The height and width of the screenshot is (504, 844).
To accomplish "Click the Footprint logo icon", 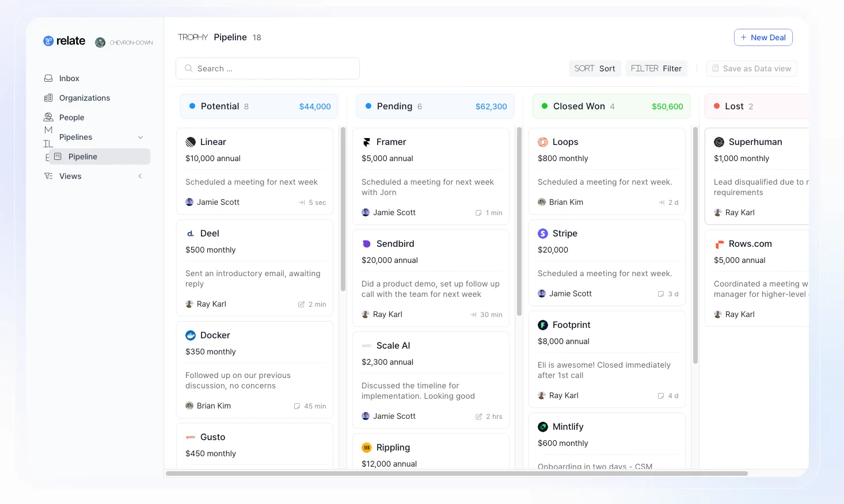I will [x=542, y=325].
